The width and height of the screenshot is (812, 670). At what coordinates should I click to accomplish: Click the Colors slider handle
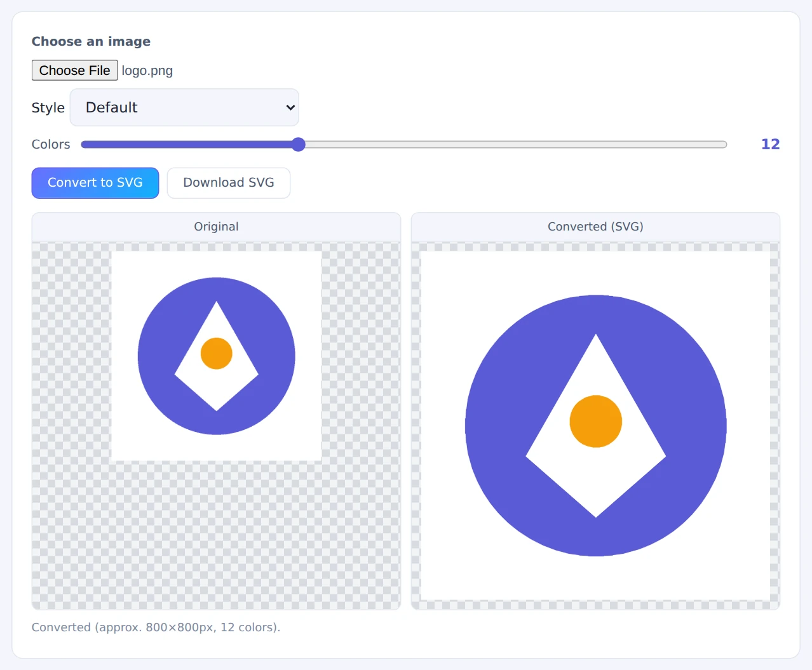point(299,144)
